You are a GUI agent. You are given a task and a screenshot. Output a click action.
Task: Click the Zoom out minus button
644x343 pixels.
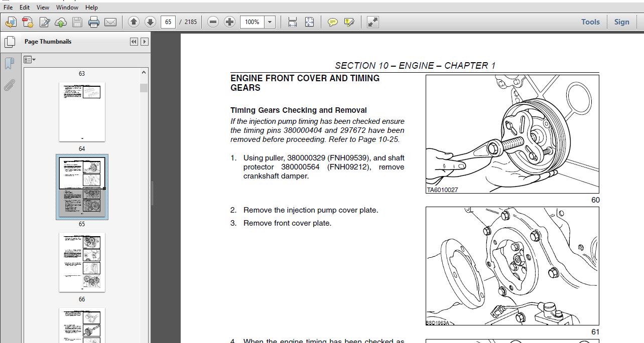point(213,22)
